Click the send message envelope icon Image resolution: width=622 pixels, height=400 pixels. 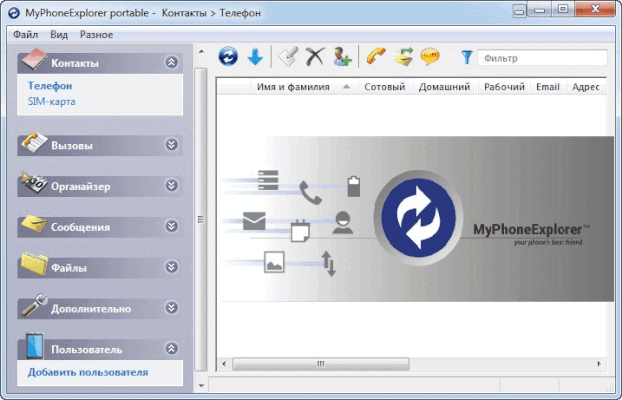404,56
